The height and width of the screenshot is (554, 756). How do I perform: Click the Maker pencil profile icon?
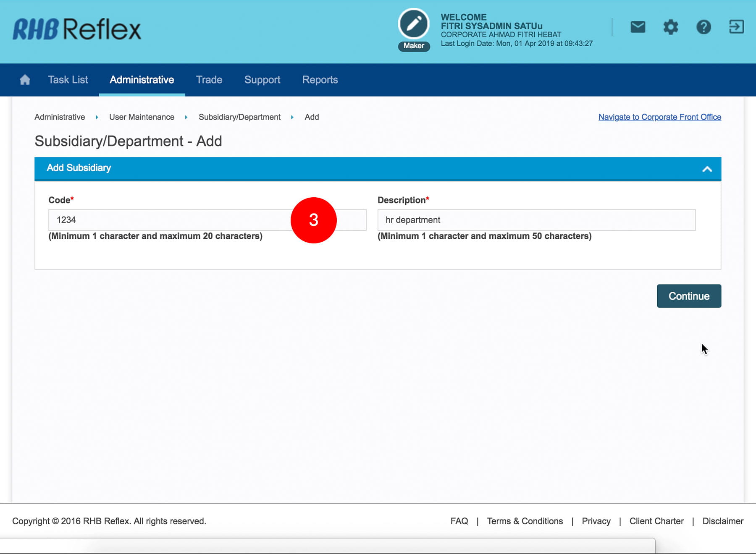pyautogui.click(x=414, y=24)
